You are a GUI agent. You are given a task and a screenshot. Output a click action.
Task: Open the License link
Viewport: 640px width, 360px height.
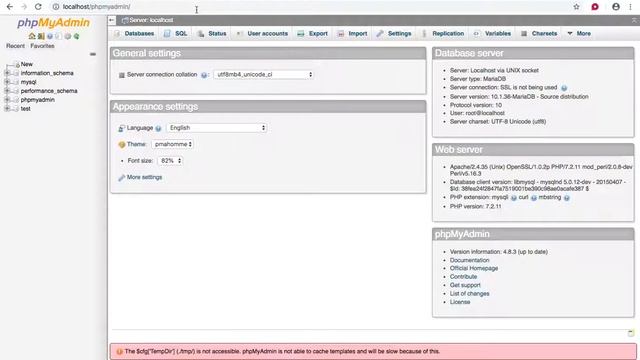[460, 302]
